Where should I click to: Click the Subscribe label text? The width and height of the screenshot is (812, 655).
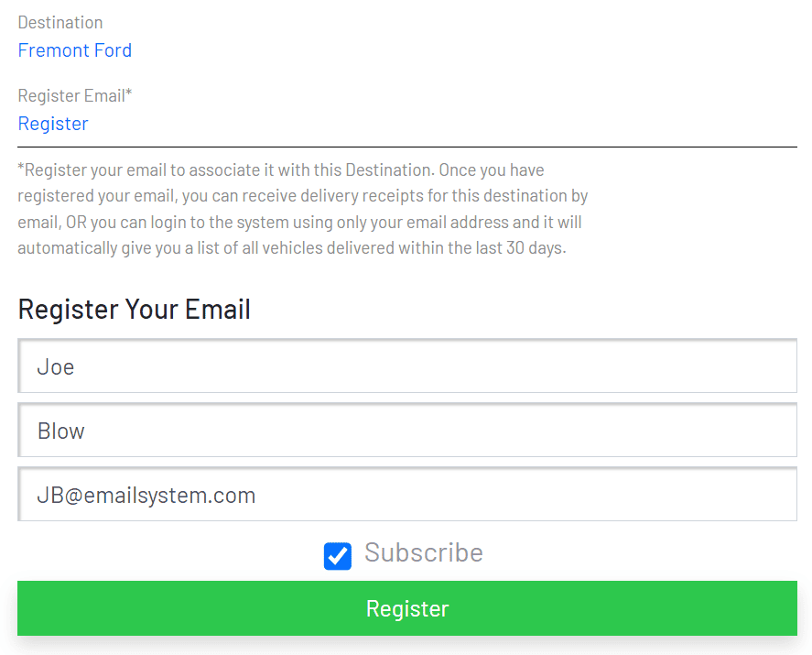pyautogui.click(x=423, y=552)
